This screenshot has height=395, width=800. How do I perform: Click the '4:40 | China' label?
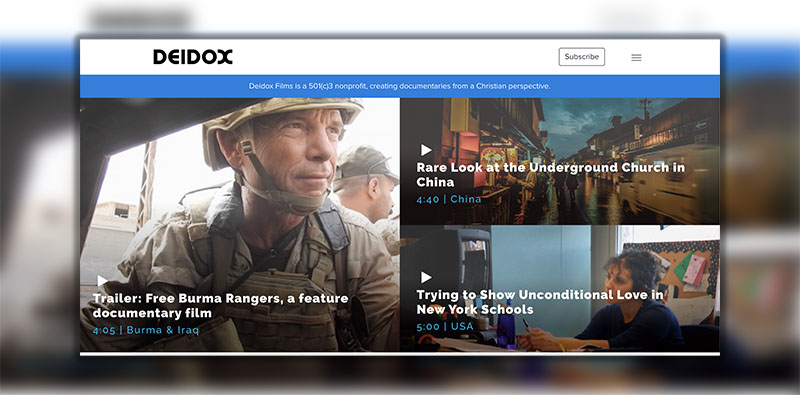point(448,199)
